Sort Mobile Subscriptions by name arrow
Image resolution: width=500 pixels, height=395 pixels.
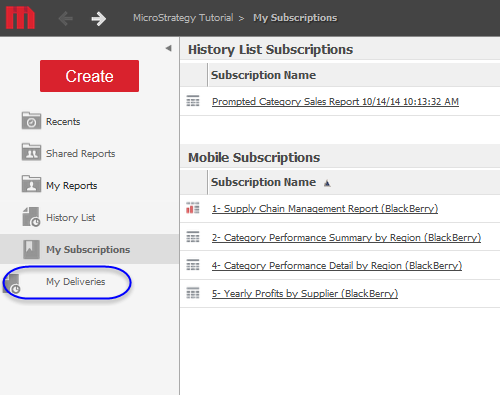(327, 183)
